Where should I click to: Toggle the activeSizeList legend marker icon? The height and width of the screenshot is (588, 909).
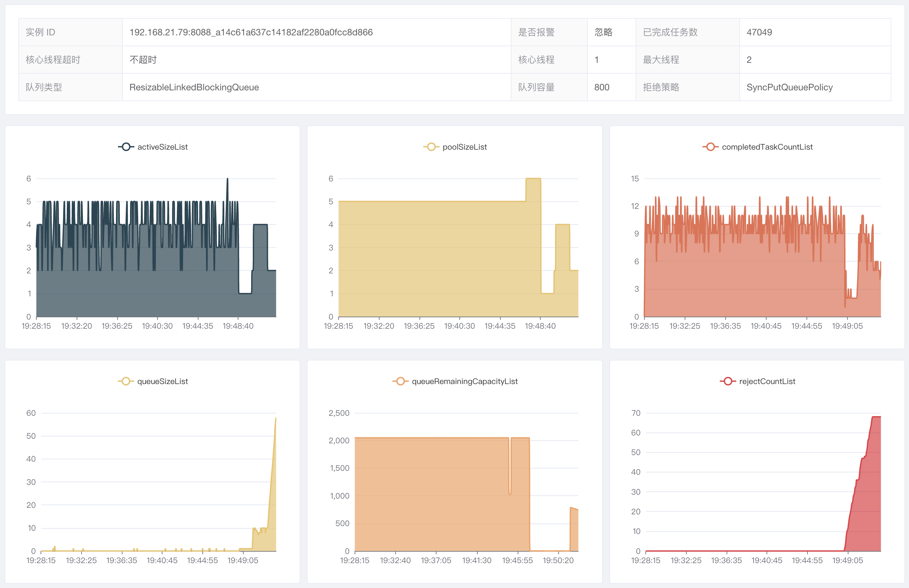click(126, 147)
